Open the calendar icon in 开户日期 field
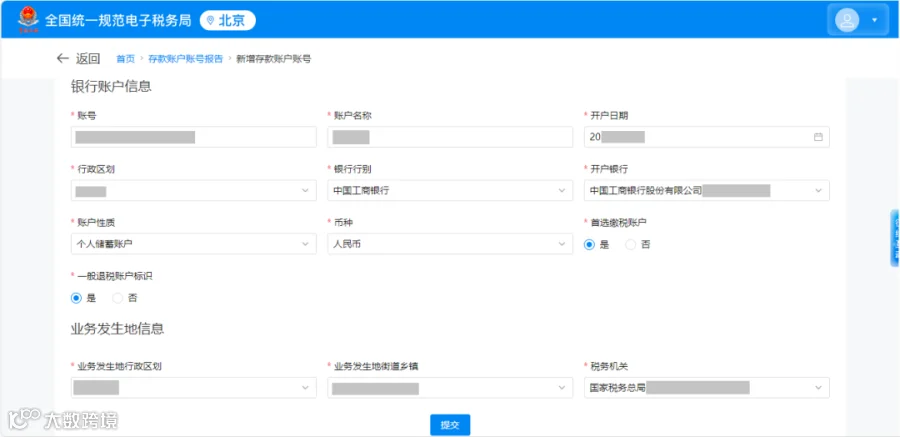The height and width of the screenshot is (437, 900). [x=818, y=137]
